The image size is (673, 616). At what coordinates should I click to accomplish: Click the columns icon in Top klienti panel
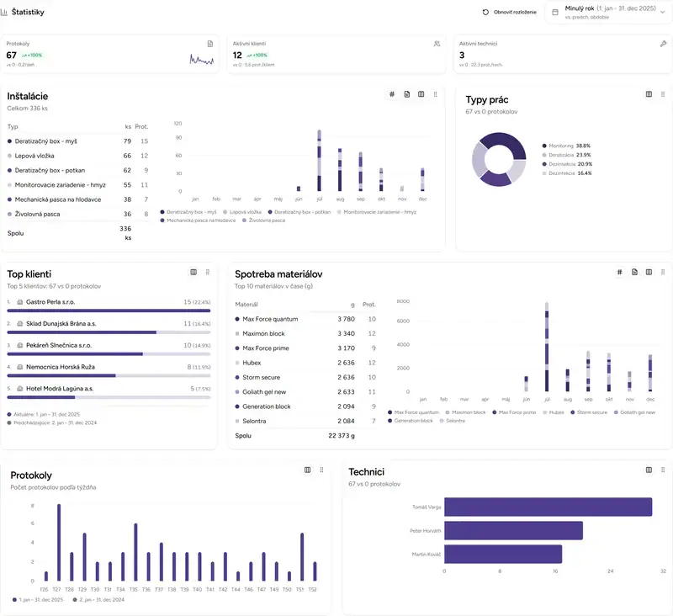[193, 272]
